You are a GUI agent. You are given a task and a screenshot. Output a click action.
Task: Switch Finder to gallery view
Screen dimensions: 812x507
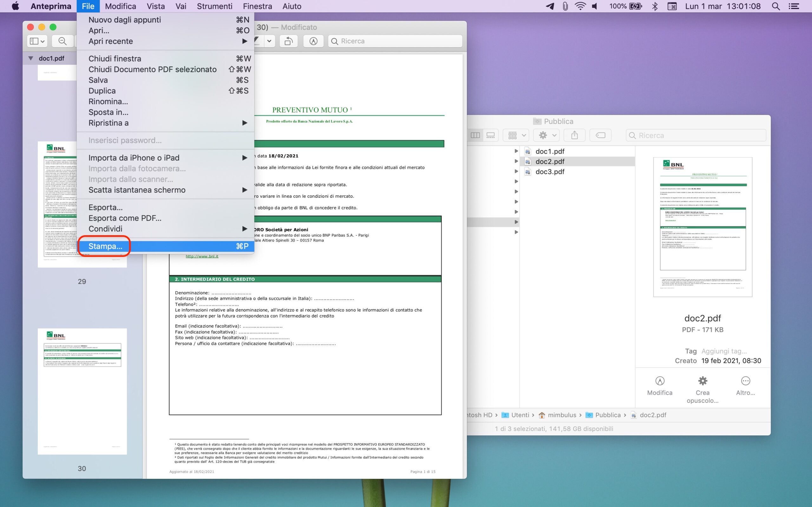click(491, 135)
